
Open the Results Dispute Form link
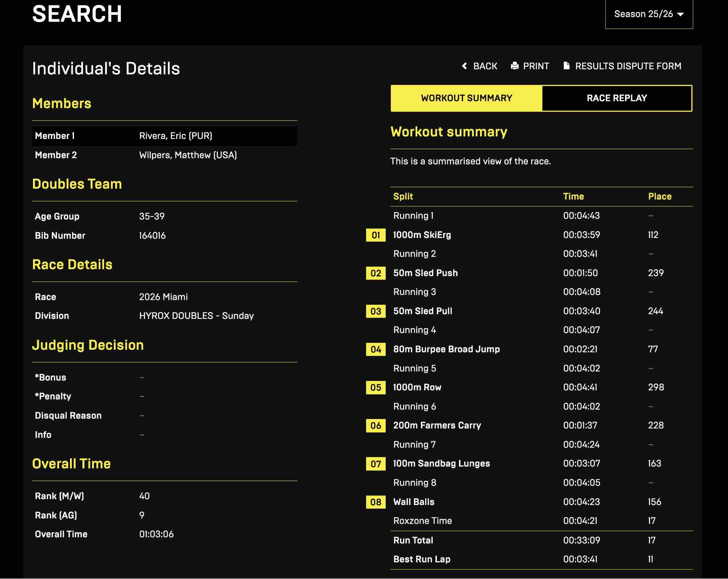click(628, 66)
